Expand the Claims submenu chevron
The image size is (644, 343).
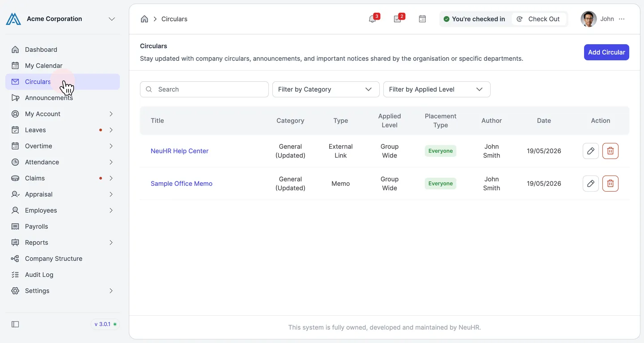[111, 178]
